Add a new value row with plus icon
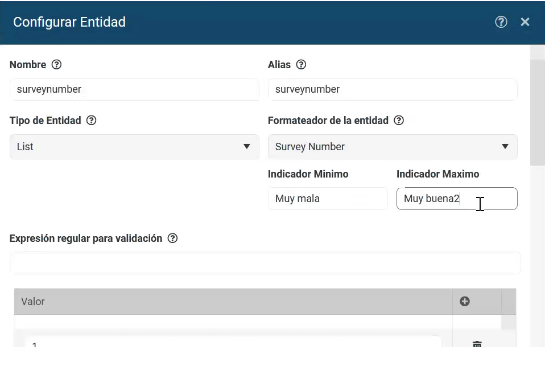 coord(465,301)
